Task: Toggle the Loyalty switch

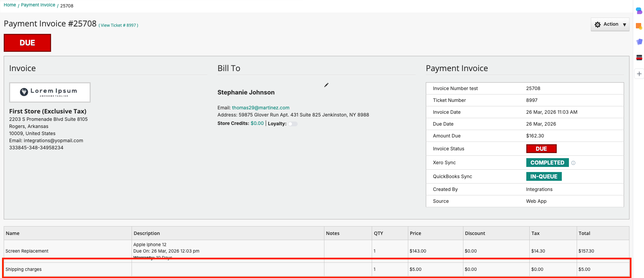Action: pyautogui.click(x=293, y=124)
